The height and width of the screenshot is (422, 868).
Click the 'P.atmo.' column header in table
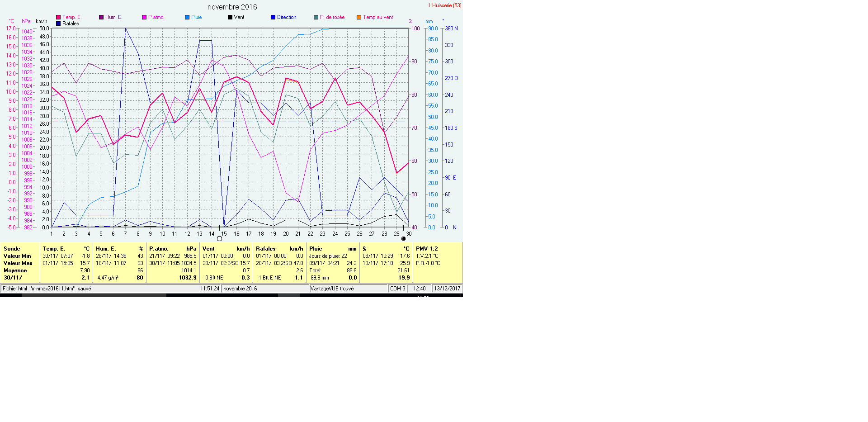click(x=159, y=249)
